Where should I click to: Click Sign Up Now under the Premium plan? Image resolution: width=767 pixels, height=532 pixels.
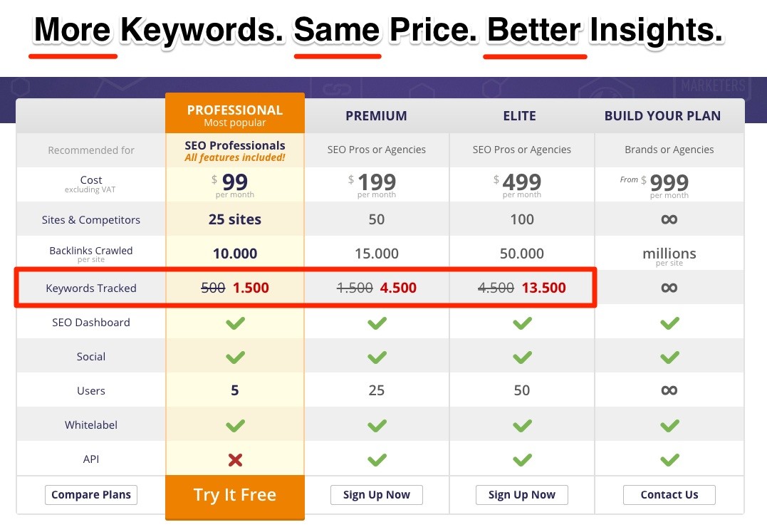pyautogui.click(x=377, y=494)
